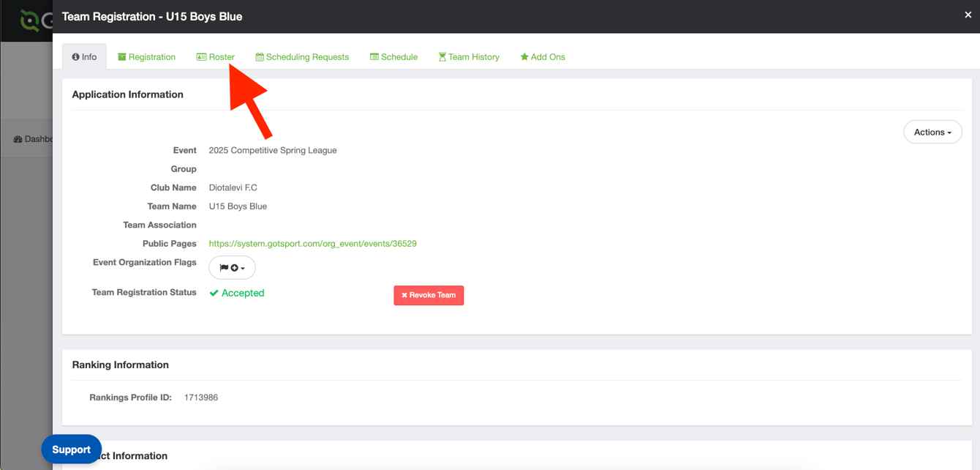Select the Schedule tab
Viewport: 980px width, 470px height.
(x=393, y=57)
